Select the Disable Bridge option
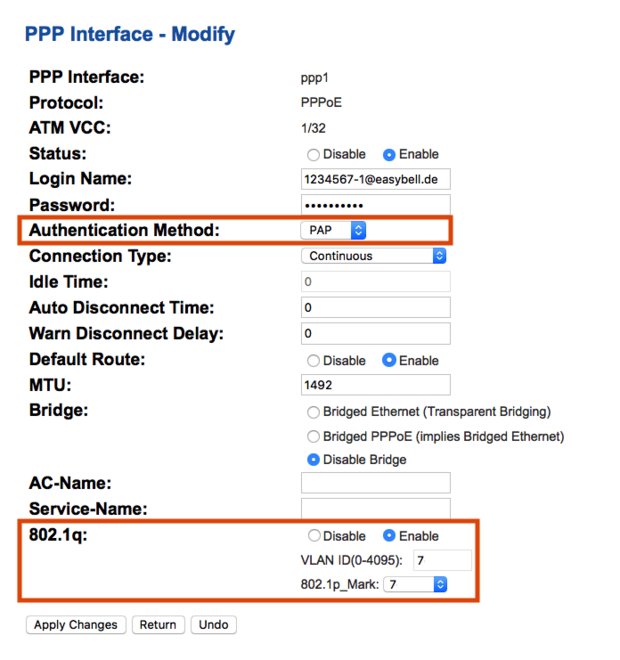The width and height of the screenshot is (620, 660). pyautogui.click(x=313, y=460)
